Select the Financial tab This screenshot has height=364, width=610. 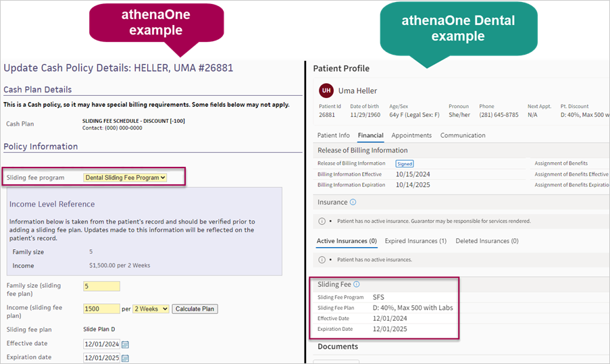pos(370,135)
